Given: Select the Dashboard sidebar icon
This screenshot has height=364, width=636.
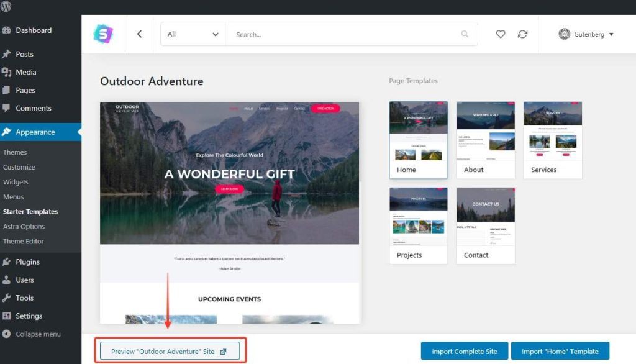Looking at the screenshot, I should tap(8, 30).
